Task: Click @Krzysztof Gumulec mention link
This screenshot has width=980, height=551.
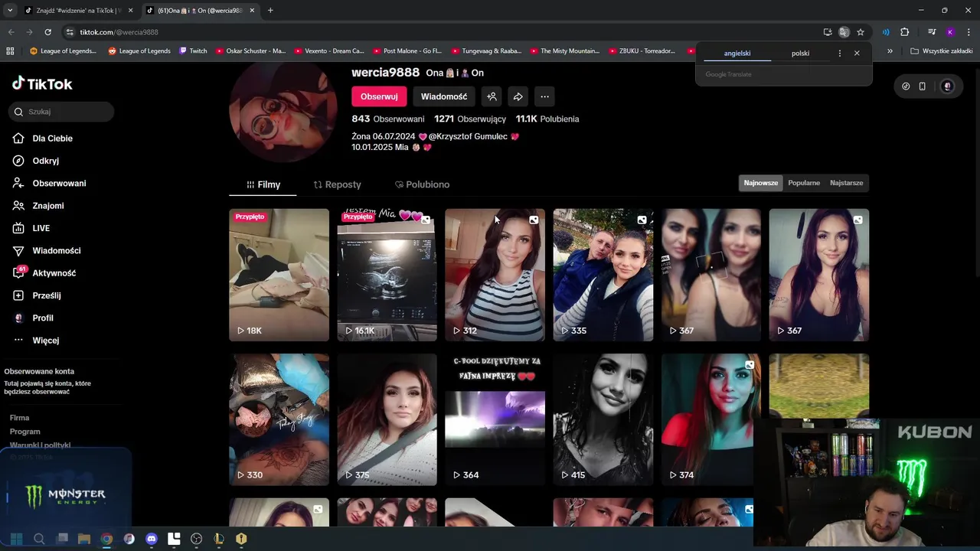Action: click(x=469, y=136)
